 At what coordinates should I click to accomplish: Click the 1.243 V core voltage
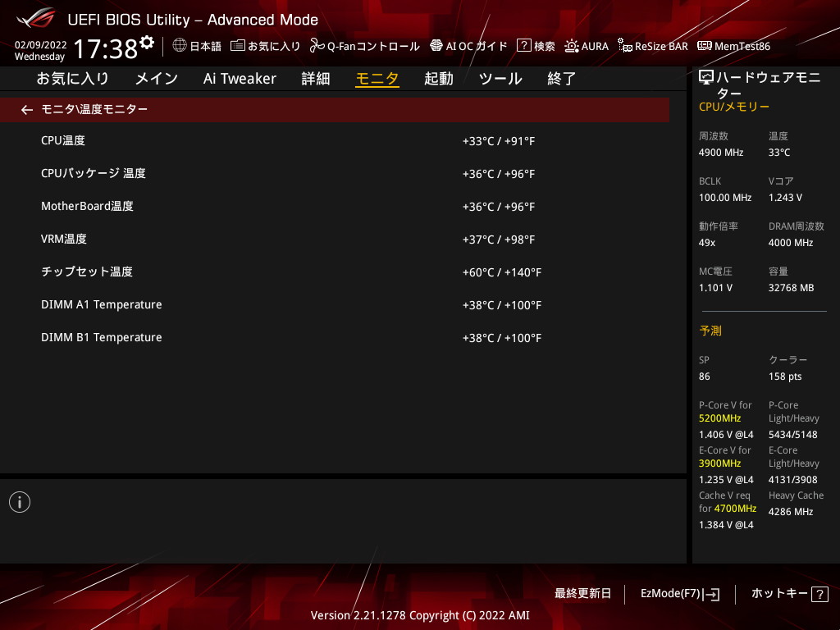(x=785, y=198)
